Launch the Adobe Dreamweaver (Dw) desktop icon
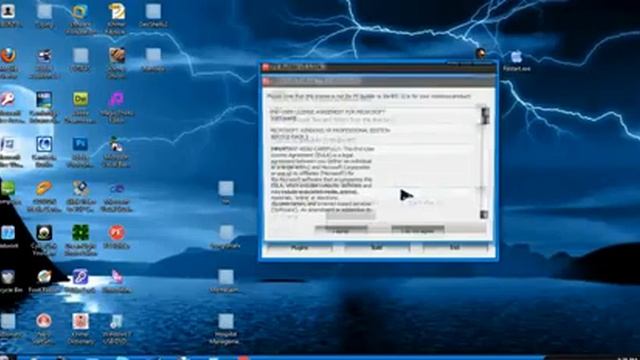 80,99
